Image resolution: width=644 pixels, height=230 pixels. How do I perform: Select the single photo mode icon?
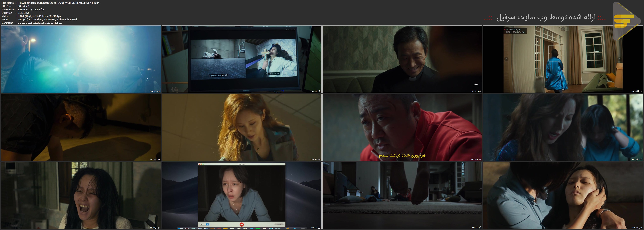click(x=204, y=224)
